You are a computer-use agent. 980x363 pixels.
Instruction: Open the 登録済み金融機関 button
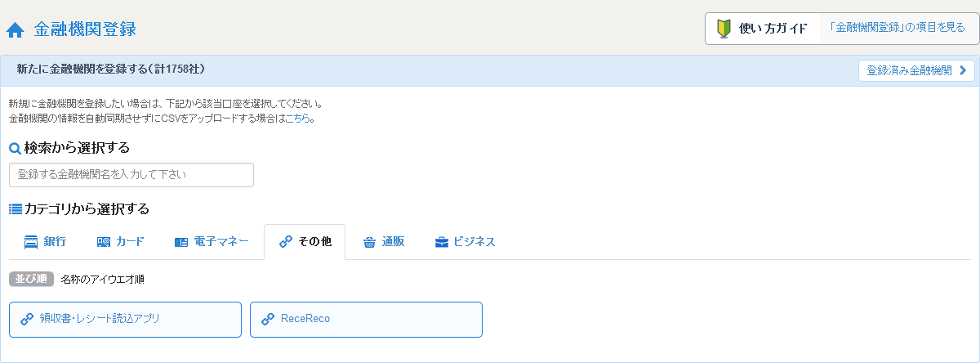(x=916, y=70)
